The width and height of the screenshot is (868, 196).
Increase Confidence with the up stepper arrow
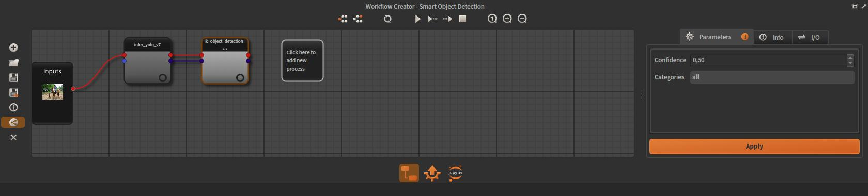pyautogui.click(x=850, y=57)
